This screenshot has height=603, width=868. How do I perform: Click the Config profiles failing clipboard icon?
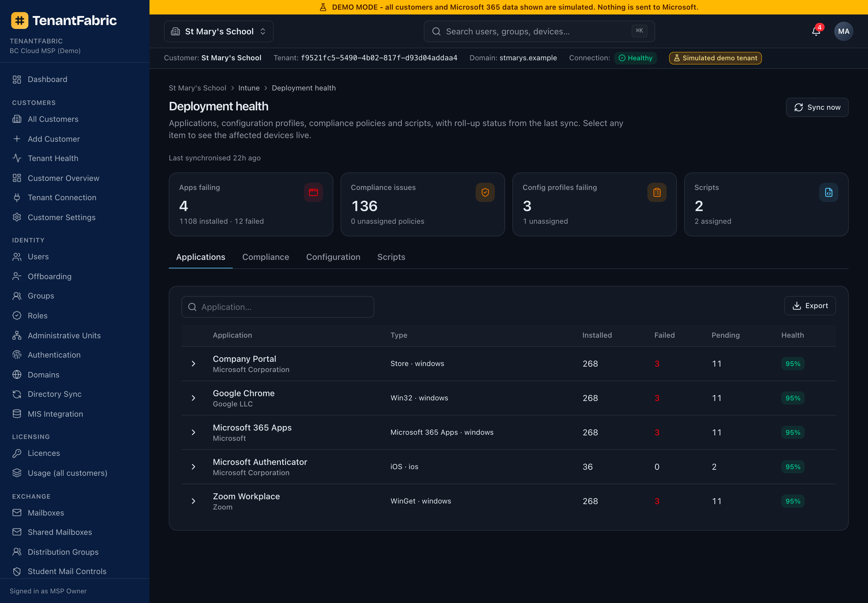point(657,192)
